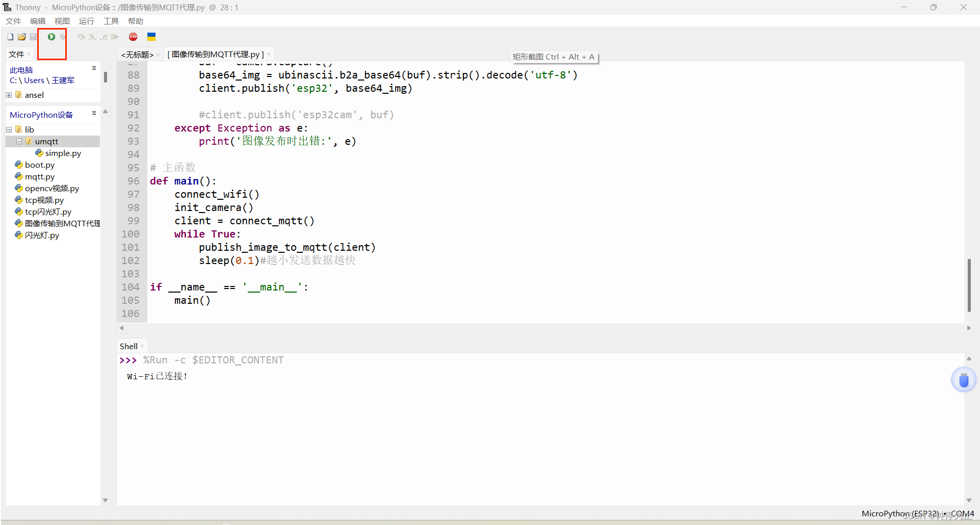Viewport: 980px width, 525px height.
Task: Switch to the 图像传输到MQTT代理.py tab
Action: tap(216, 55)
